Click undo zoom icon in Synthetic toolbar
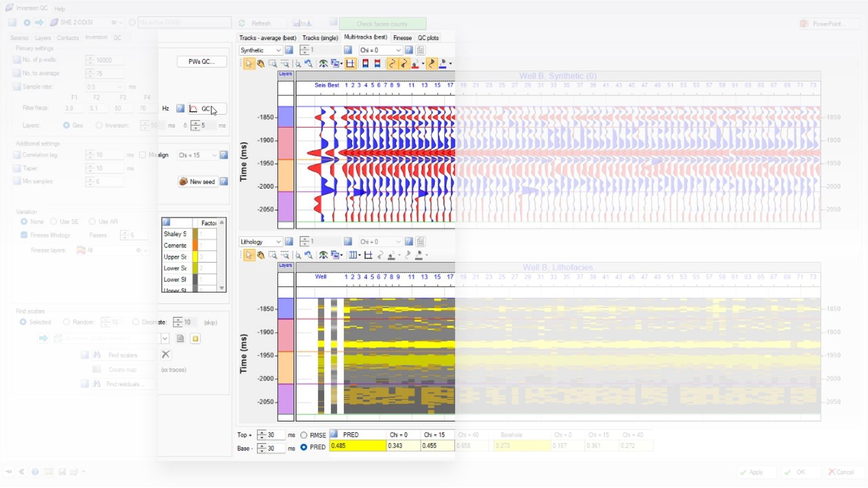 (x=309, y=63)
